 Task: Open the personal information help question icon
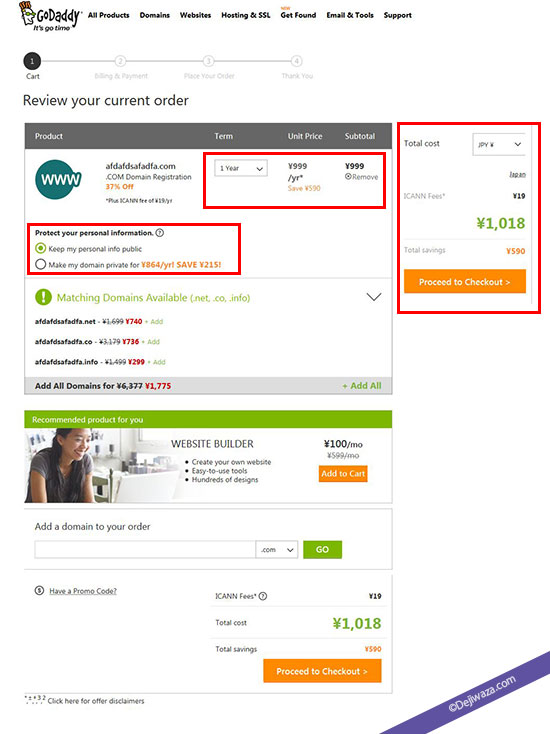click(160, 233)
